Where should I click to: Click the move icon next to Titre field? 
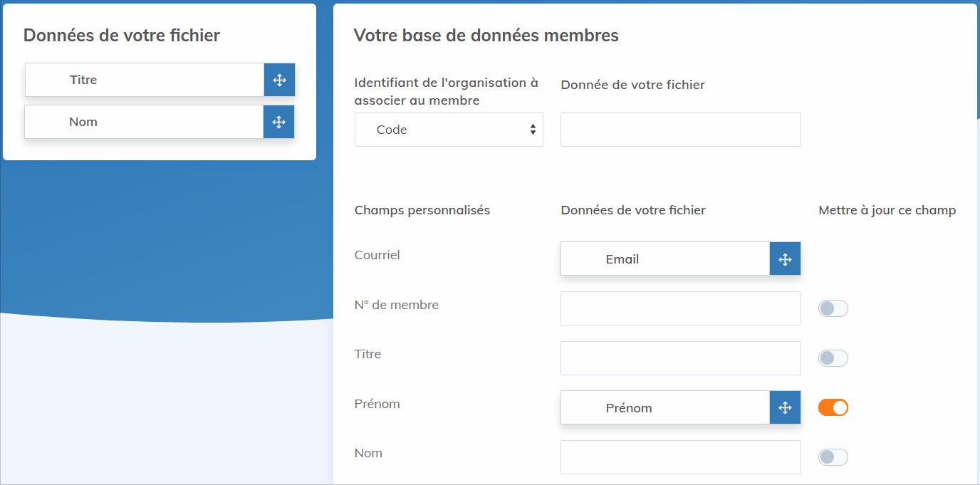[x=278, y=80]
